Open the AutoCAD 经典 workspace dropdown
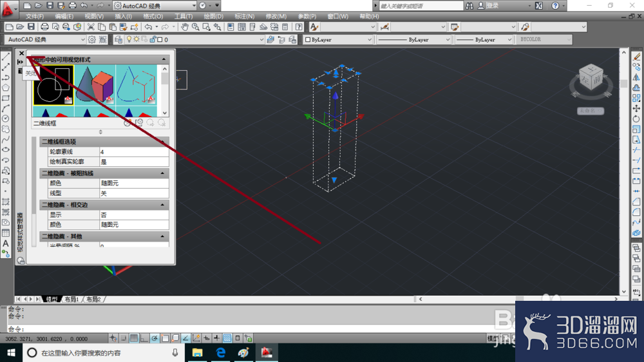 tap(45, 39)
